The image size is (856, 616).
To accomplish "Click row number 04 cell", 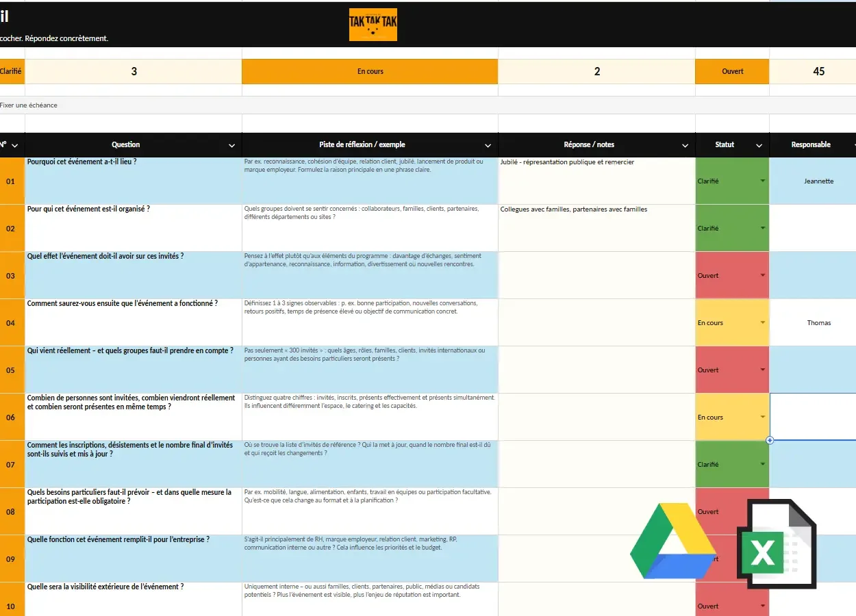I will (x=12, y=322).
